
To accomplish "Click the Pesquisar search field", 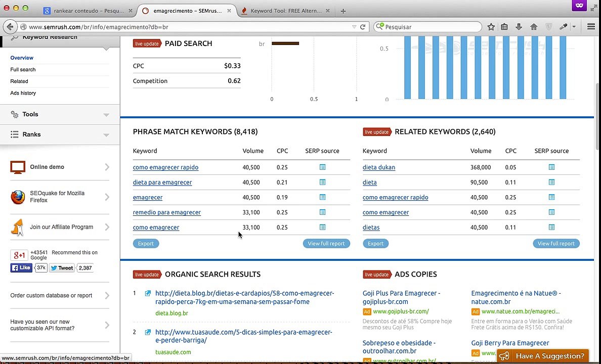I will pos(427,27).
